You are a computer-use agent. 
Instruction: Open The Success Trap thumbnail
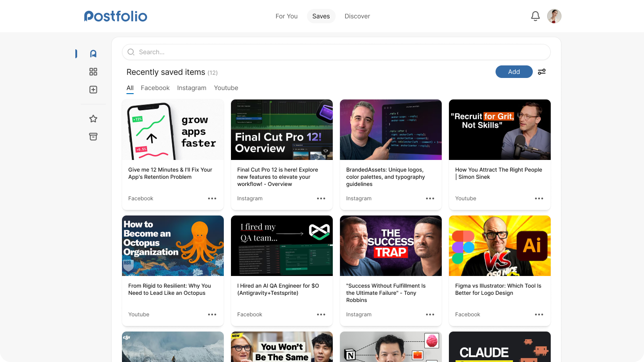pyautogui.click(x=391, y=246)
